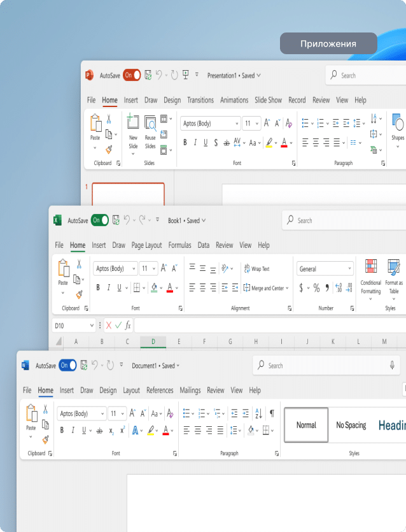Toggle Strikethrough in Word Font group
This screenshot has height=532, width=406.
click(x=99, y=431)
